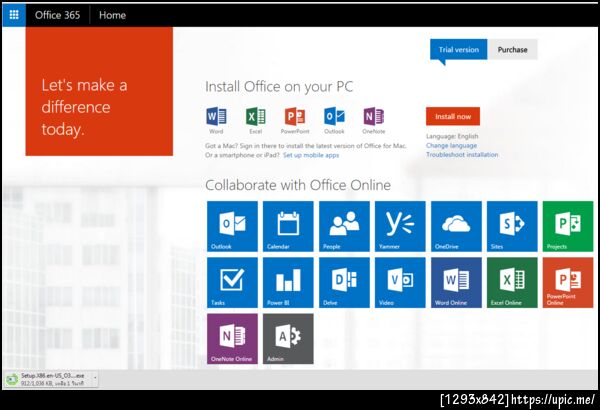
Task: Open the OneDrive tile
Action: point(456,226)
